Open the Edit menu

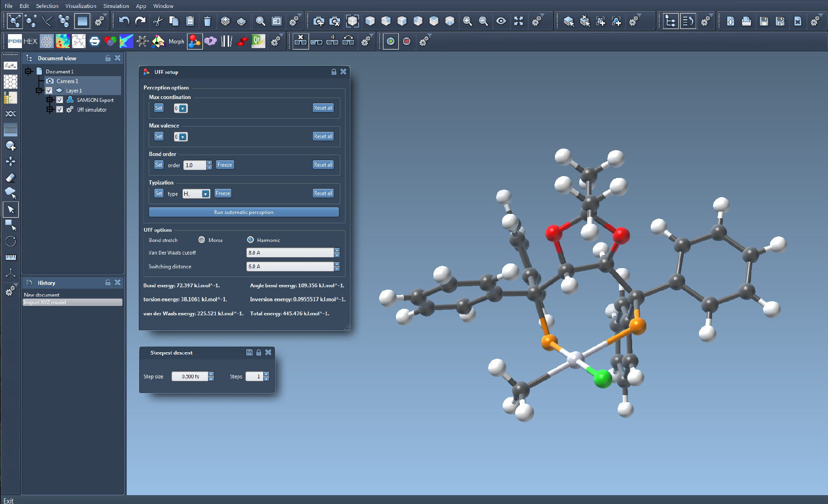click(x=24, y=6)
